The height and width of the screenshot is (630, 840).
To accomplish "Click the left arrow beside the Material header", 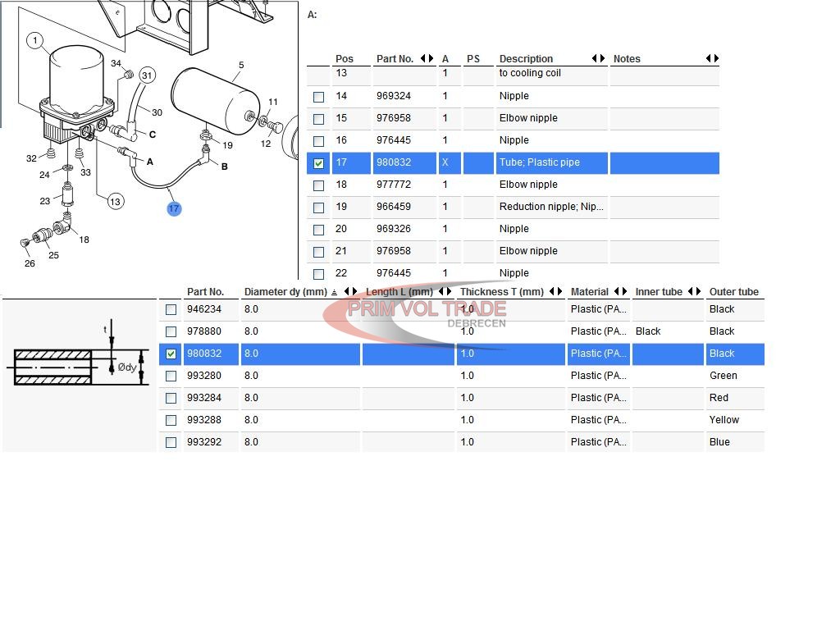I will coord(617,291).
